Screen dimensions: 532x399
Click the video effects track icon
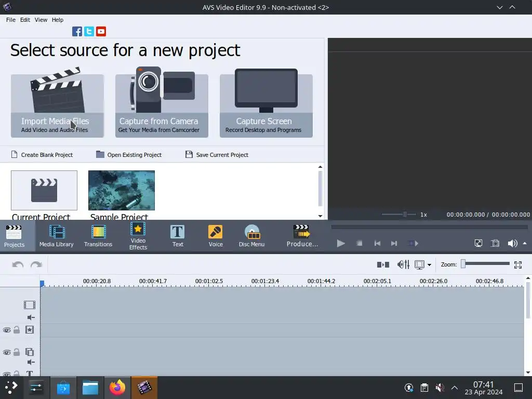pos(30,330)
